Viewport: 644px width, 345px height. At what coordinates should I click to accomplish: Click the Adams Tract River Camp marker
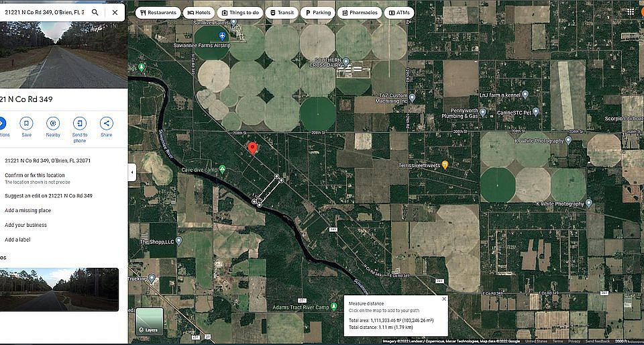(x=334, y=306)
